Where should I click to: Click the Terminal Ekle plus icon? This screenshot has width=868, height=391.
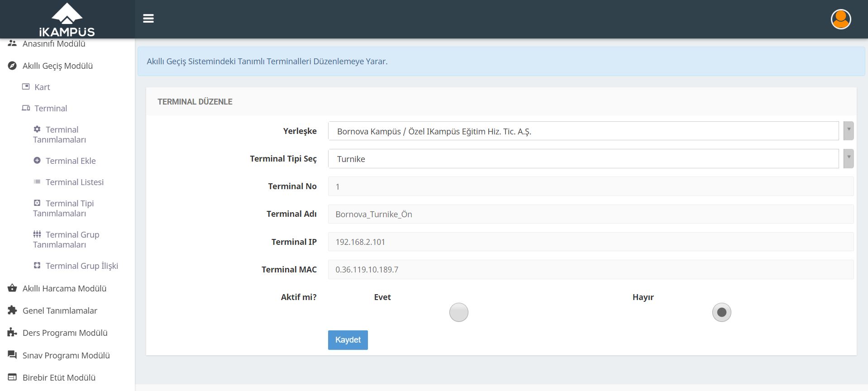tap(37, 160)
